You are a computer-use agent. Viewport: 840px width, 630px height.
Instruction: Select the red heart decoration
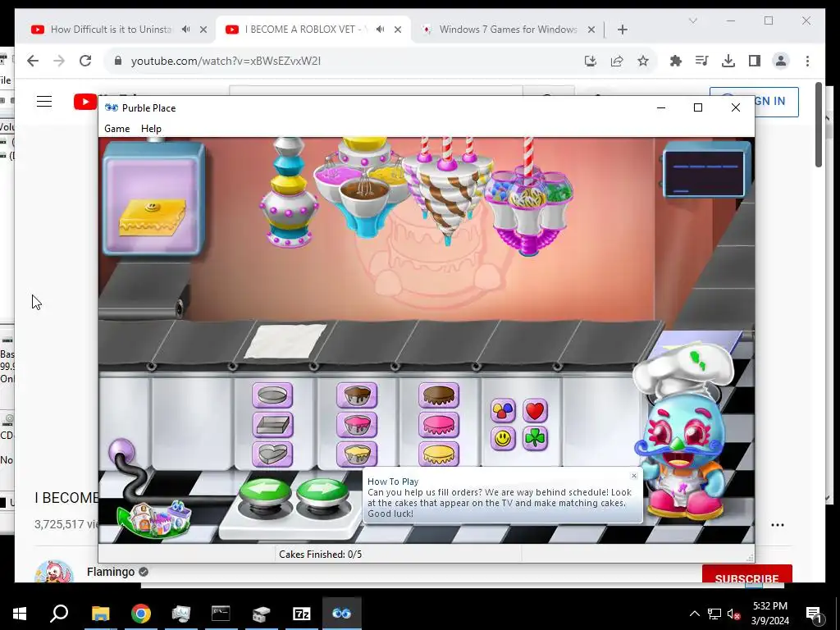click(x=535, y=411)
